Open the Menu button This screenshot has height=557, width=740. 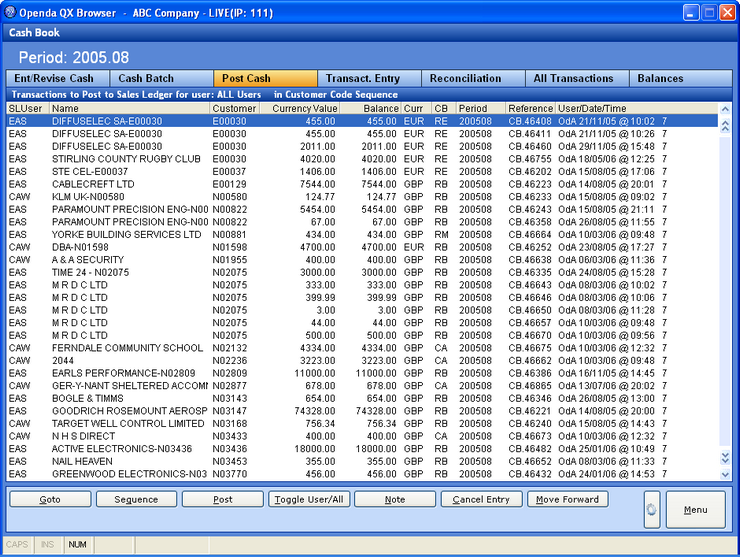696,510
